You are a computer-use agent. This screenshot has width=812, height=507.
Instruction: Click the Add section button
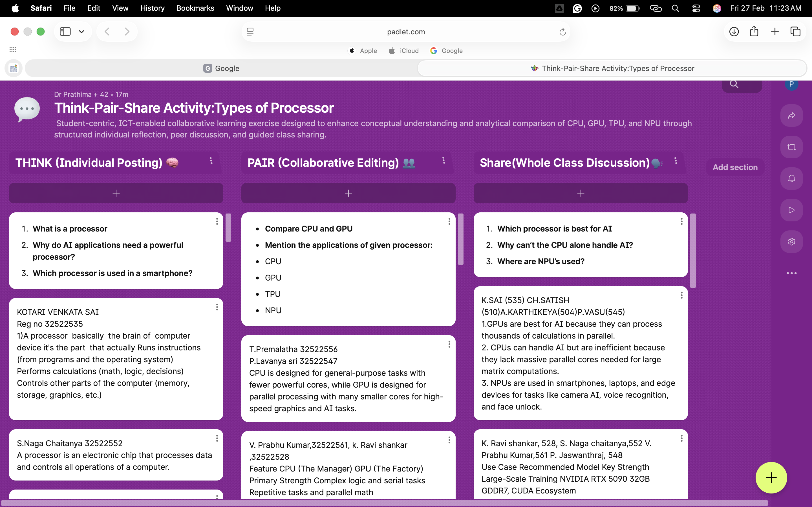tap(735, 167)
